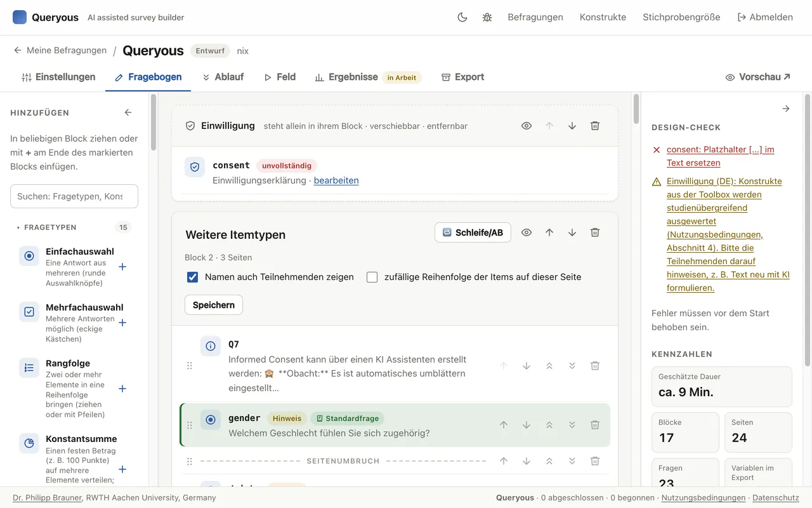Open Konstrukte in top navigation
Viewport: 812px width, 508px height.
(603, 17)
